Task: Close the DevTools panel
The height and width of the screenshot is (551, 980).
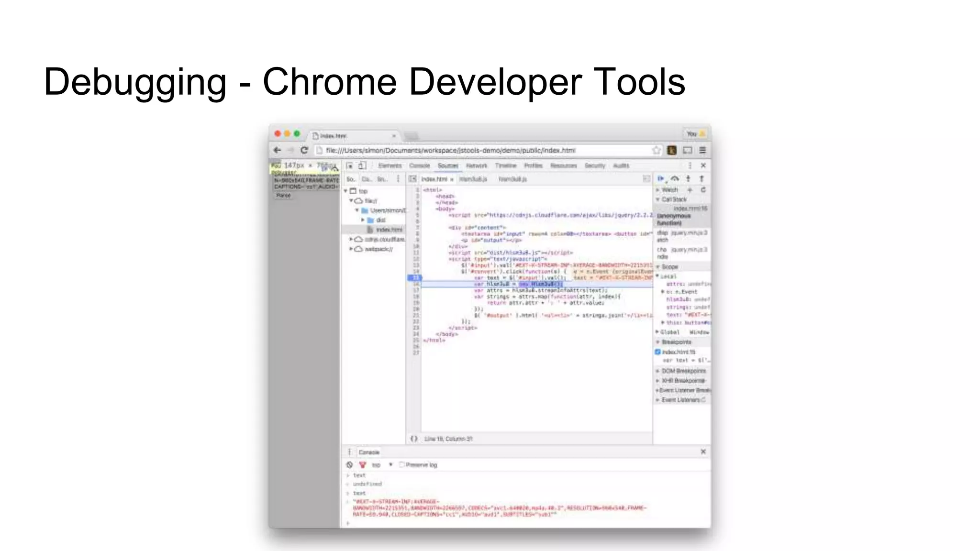Action: pyautogui.click(x=703, y=165)
